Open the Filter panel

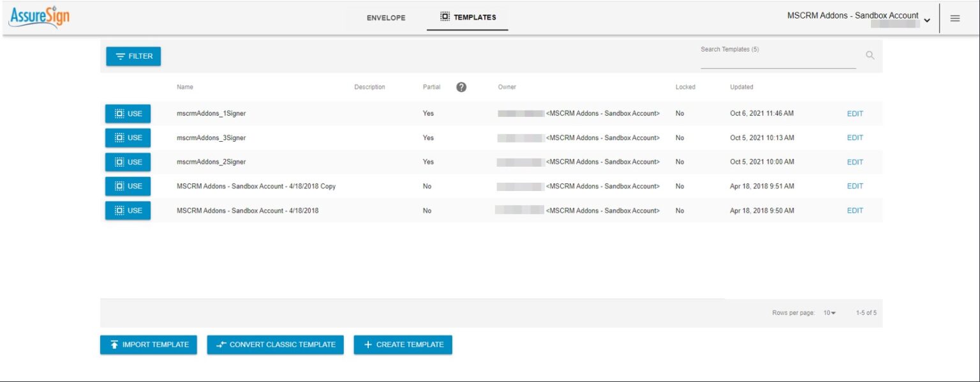(133, 56)
